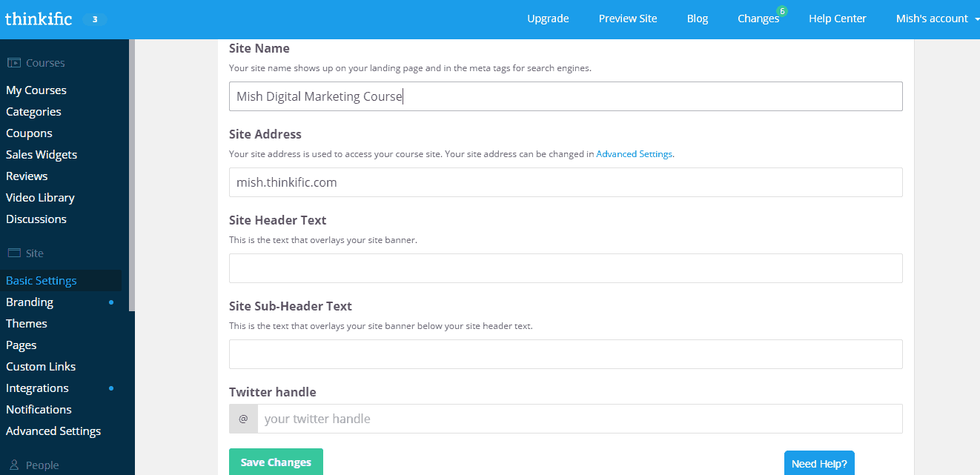Image resolution: width=980 pixels, height=475 pixels.
Task: Go to Themes
Action: [27, 324]
